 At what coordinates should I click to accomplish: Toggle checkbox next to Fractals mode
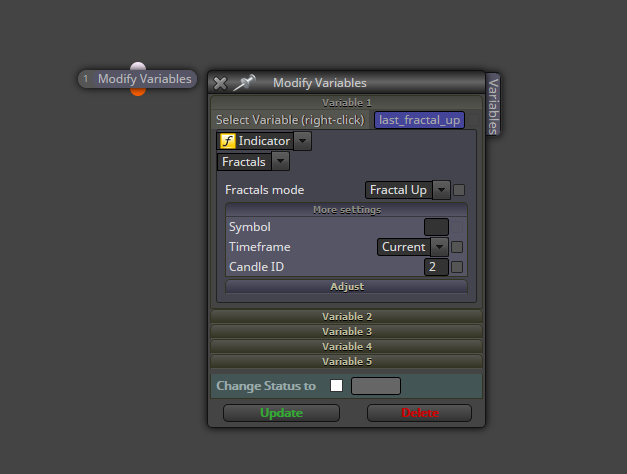pos(459,190)
